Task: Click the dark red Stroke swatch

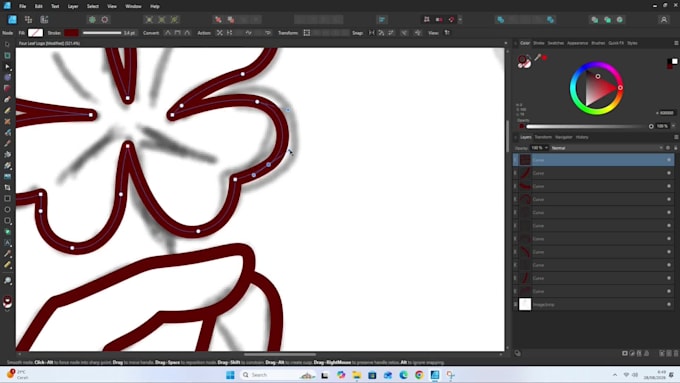Action: pyautogui.click(x=72, y=33)
